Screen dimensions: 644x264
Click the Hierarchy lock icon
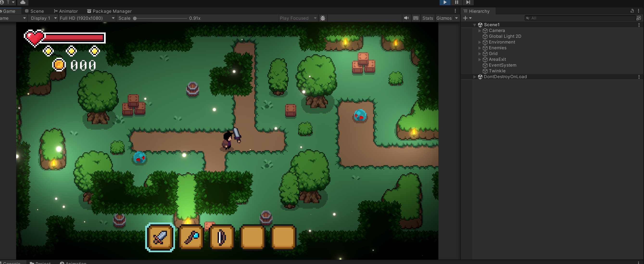(x=632, y=11)
